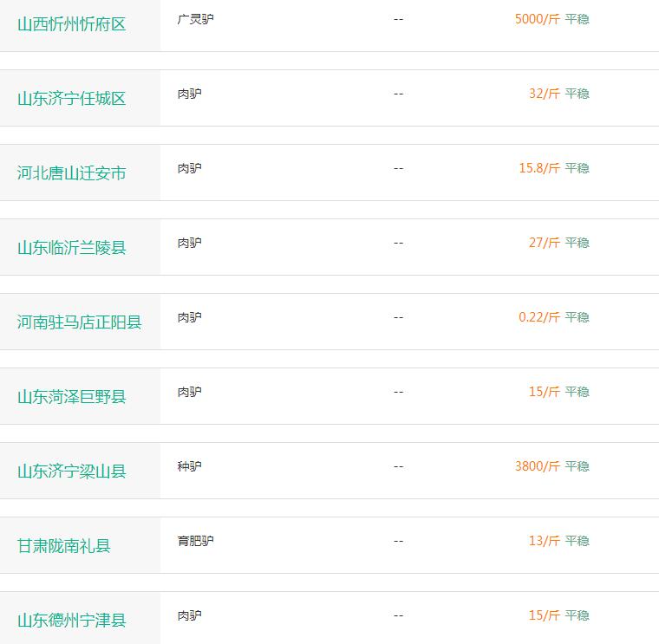The image size is (659, 644).
Task: Open the 山东临沂兰陵县 location link
Action: pos(71,248)
